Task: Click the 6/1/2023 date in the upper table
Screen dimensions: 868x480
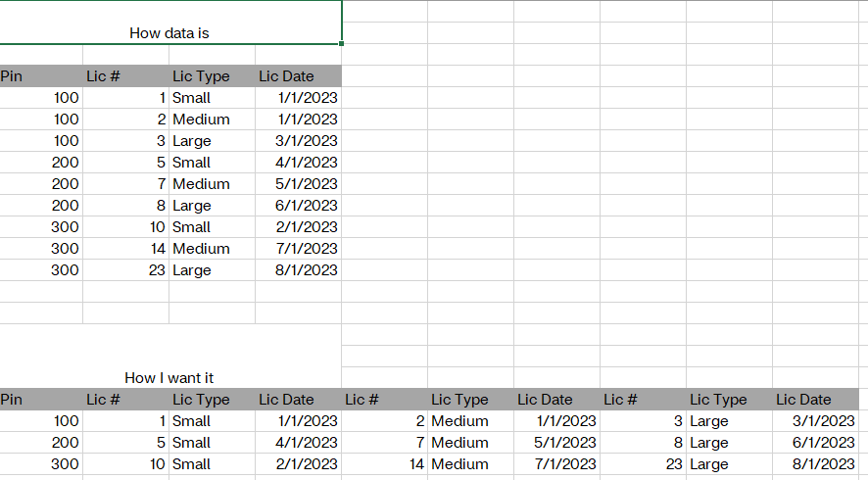Action: tap(307, 205)
